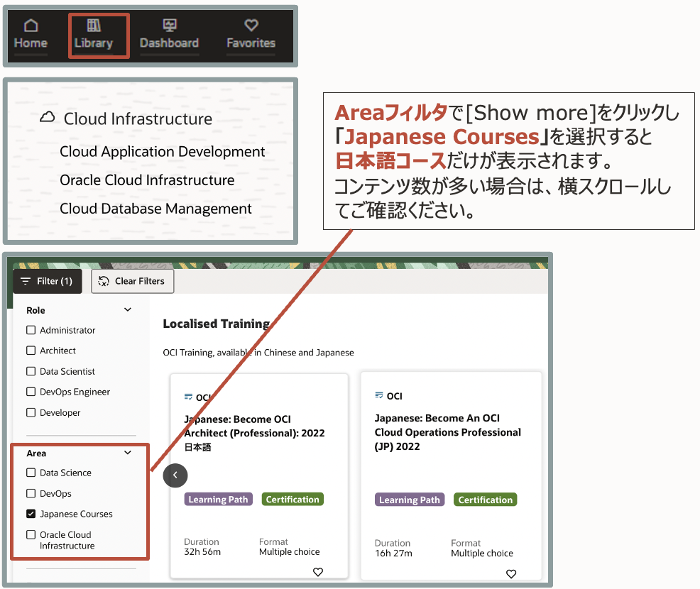Click the Area section label
The image size is (700, 589).
click(36, 453)
